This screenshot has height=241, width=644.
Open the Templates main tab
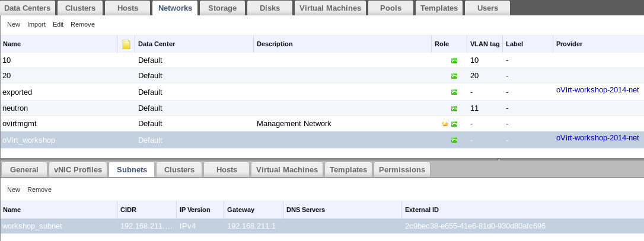439,8
